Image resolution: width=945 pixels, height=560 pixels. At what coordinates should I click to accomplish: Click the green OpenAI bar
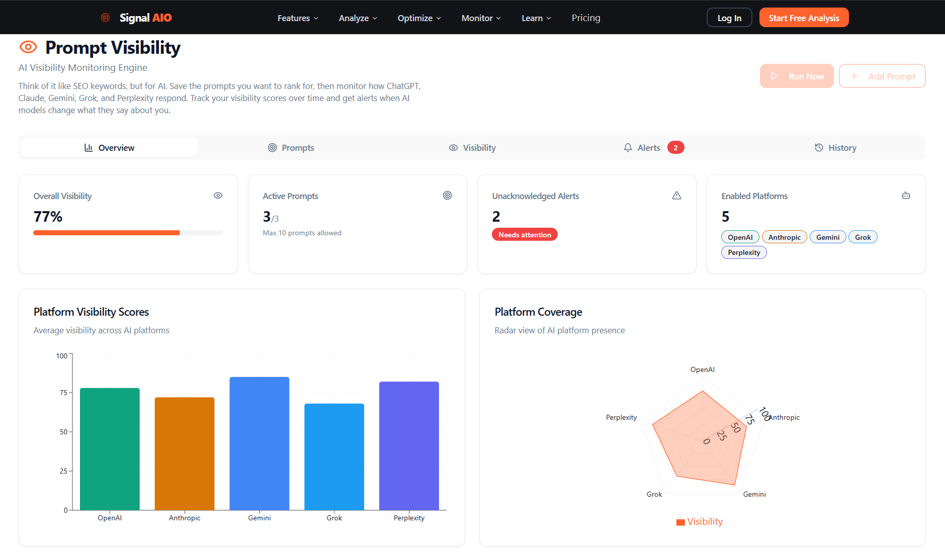(x=110, y=449)
